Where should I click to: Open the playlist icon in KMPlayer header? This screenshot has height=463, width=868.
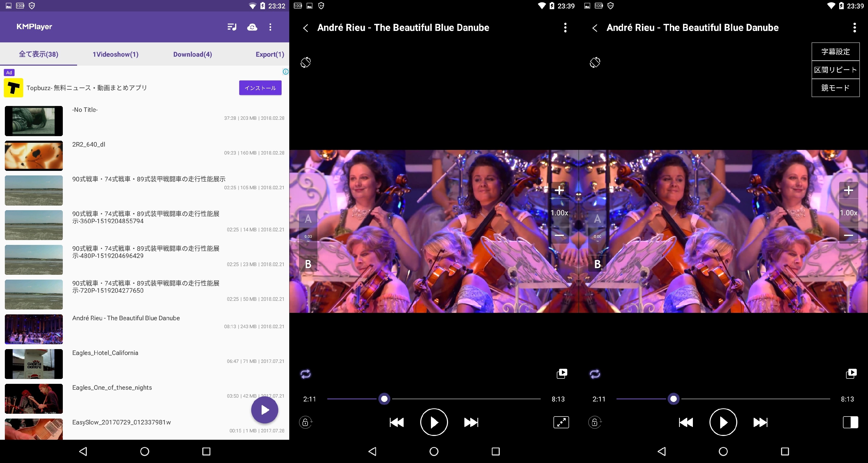[x=232, y=27]
